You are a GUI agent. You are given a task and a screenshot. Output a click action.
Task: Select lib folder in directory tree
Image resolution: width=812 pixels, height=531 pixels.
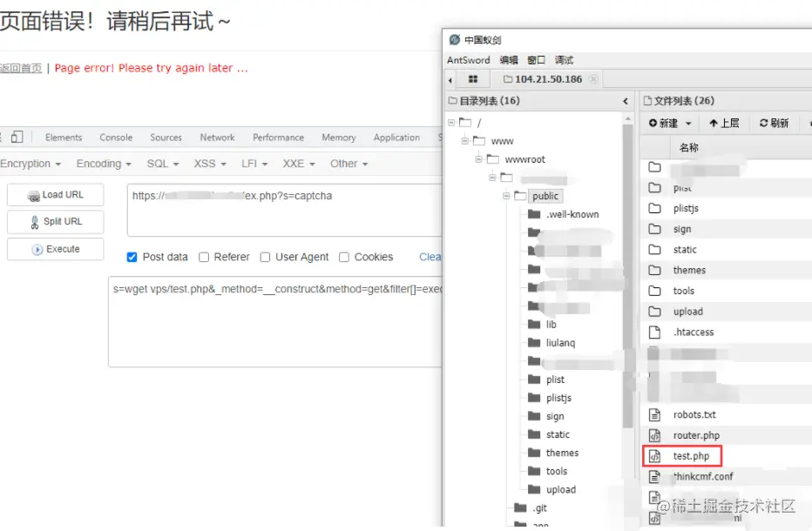[551, 325]
